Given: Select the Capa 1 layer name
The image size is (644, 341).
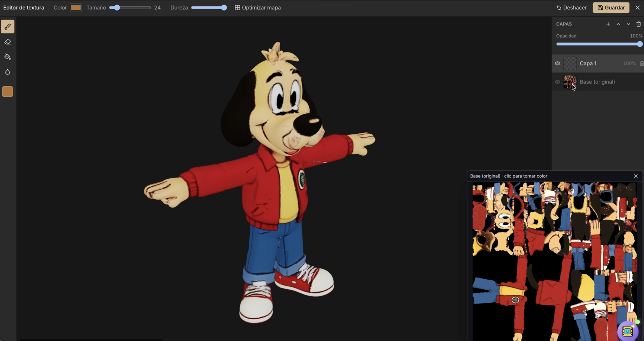Looking at the screenshot, I should [588, 63].
